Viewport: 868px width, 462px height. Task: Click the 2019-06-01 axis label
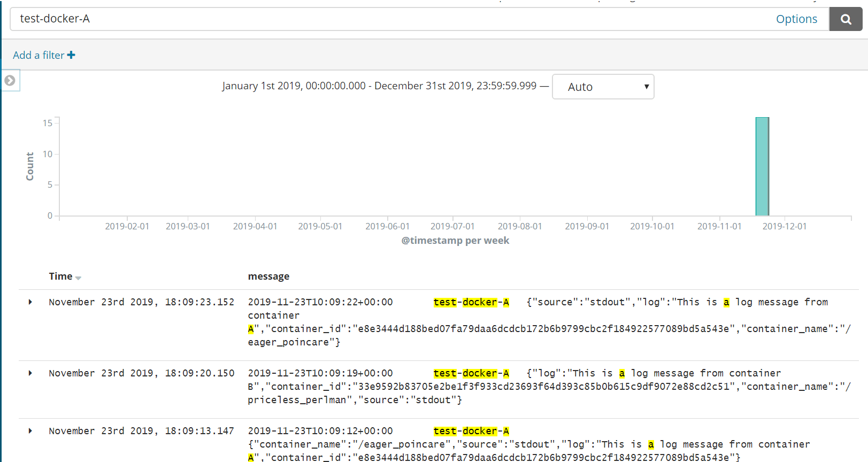click(x=387, y=226)
